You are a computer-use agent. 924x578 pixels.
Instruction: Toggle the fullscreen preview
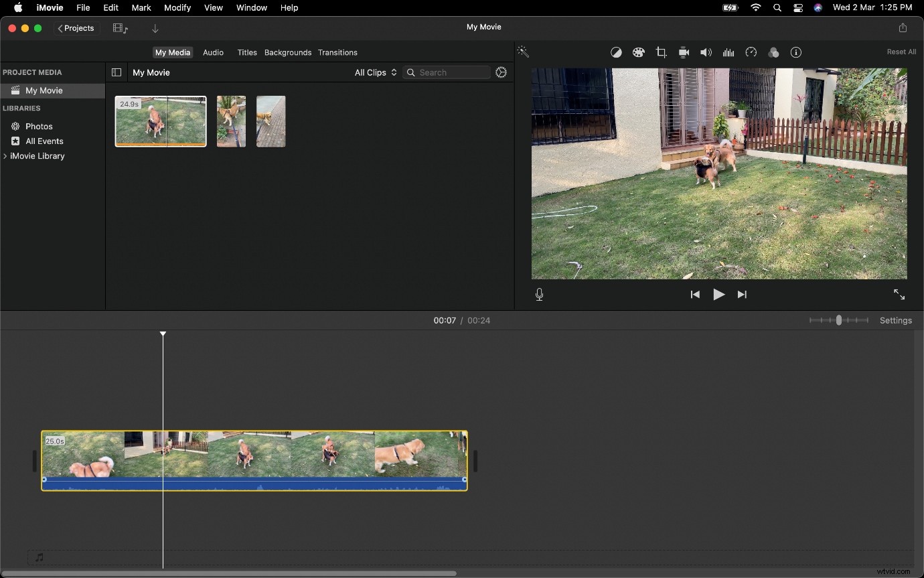click(899, 294)
